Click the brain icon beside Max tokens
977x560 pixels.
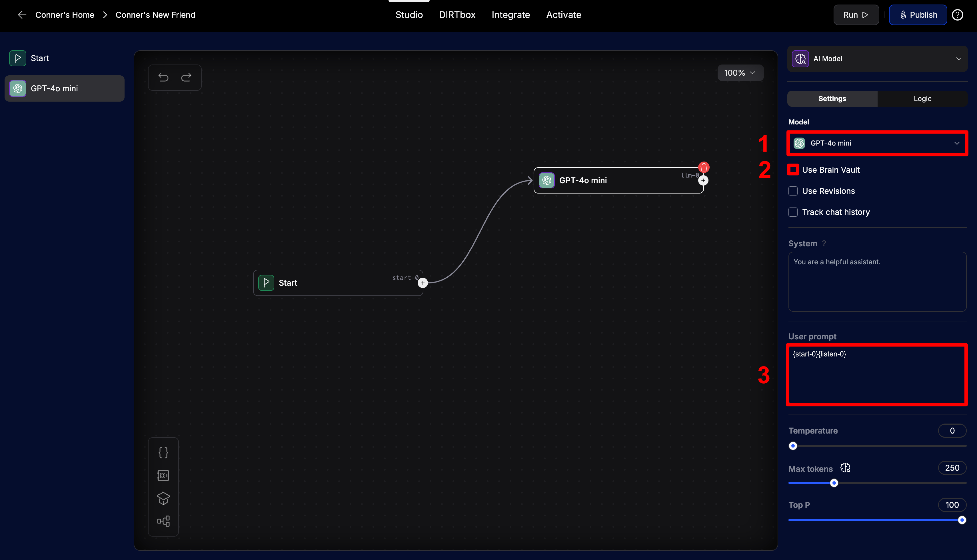845,468
